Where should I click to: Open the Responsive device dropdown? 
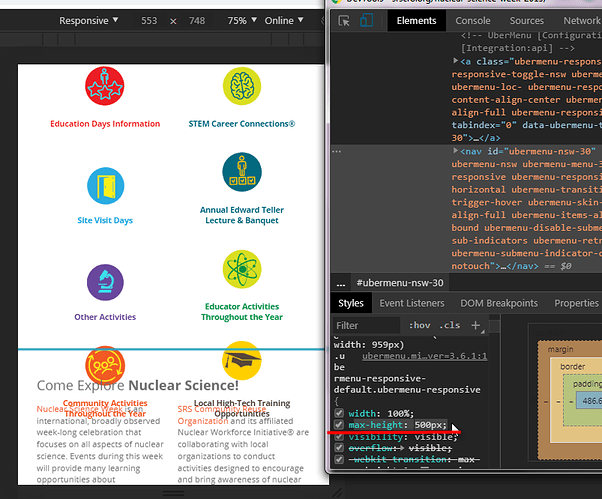(x=88, y=20)
